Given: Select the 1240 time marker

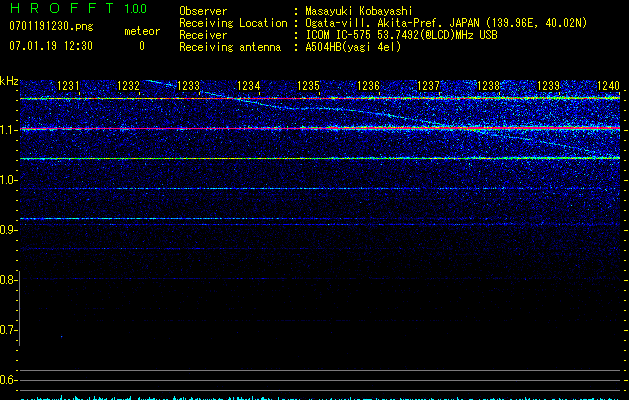Looking at the screenshot, I should 608,87.
